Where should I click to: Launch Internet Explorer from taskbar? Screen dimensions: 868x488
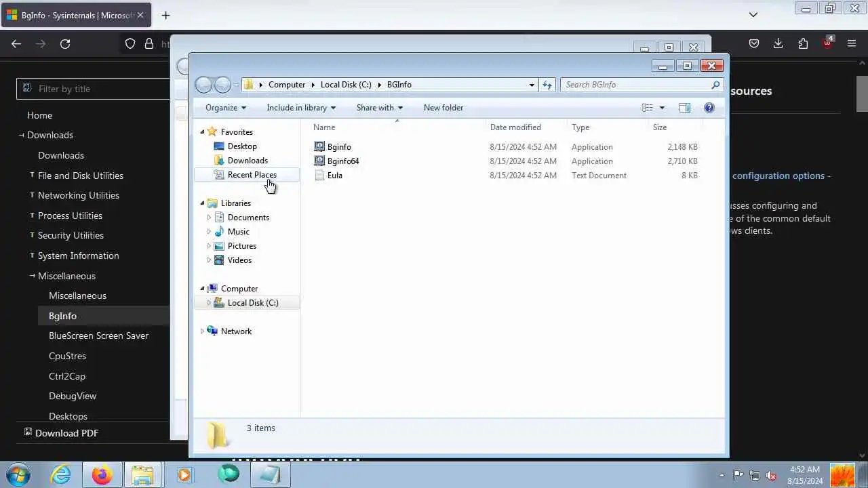pos(61,474)
